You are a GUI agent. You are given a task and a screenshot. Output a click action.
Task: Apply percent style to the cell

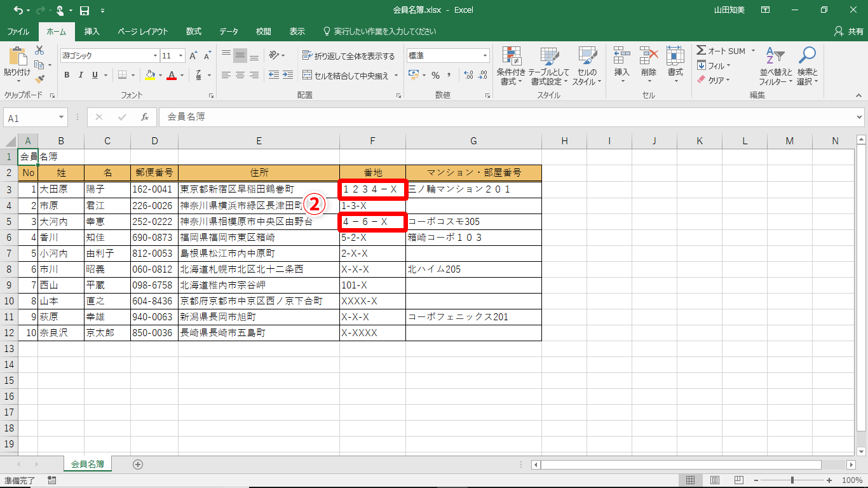tap(435, 75)
